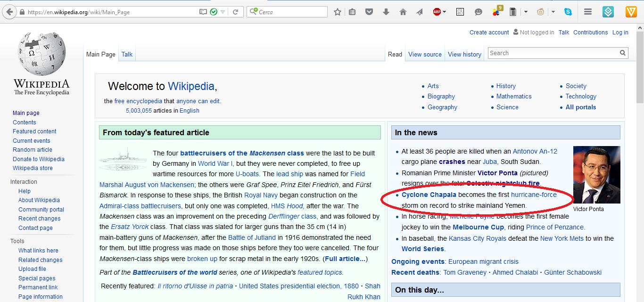Expand the Adblock Plus dropdown arrow

[x=445, y=12]
